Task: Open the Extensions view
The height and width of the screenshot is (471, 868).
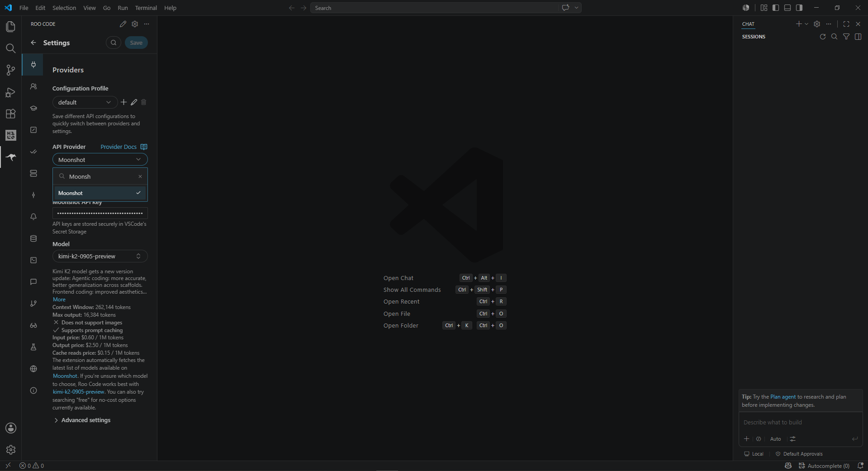Action: (11, 114)
